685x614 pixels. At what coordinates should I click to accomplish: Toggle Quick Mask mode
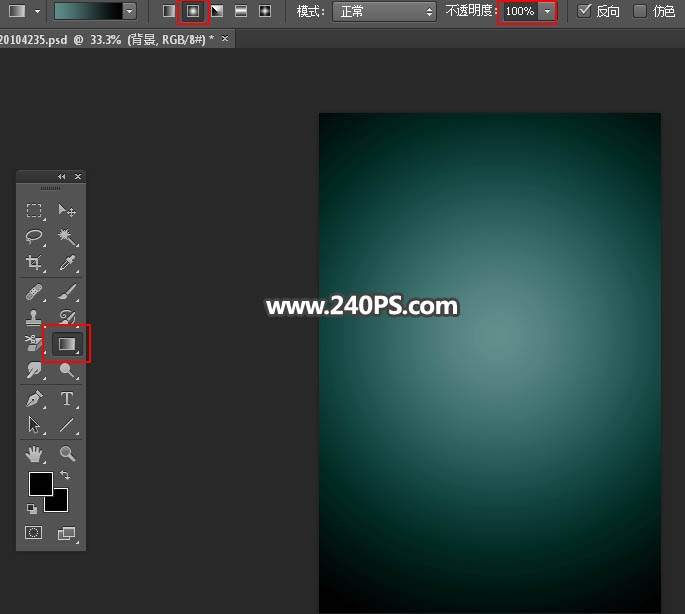(34, 534)
